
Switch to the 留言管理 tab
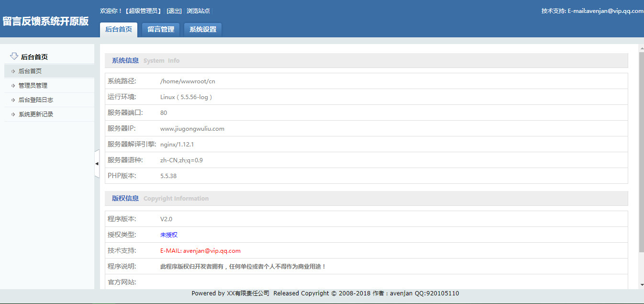coord(160,29)
